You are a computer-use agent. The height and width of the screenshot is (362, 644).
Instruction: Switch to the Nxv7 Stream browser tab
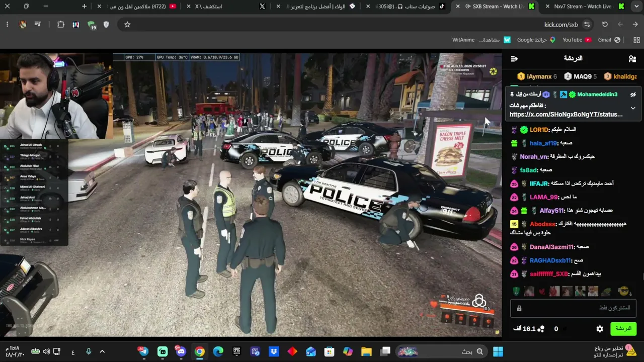[583, 7]
